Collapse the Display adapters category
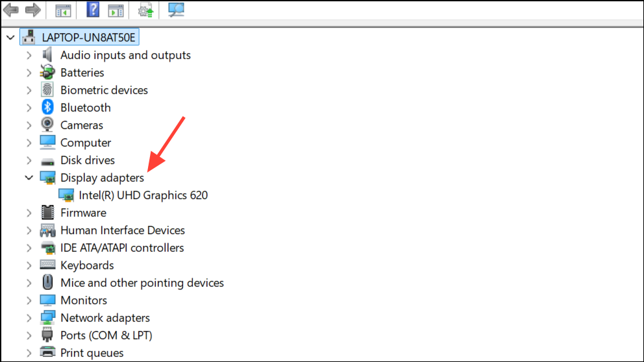Image resolution: width=644 pixels, height=362 pixels. (29, 178)
